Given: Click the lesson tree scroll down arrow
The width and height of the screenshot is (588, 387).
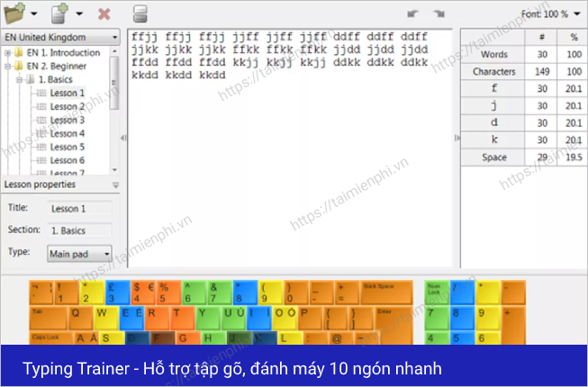Looking at the screenshot, I should pyautogui.click(x=114, y=170).
